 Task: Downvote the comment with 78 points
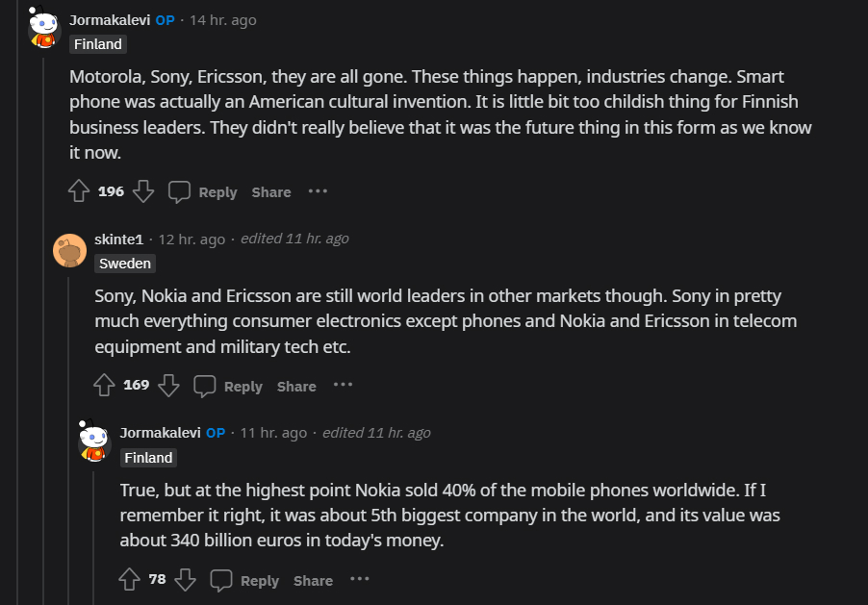pos(186,580)
